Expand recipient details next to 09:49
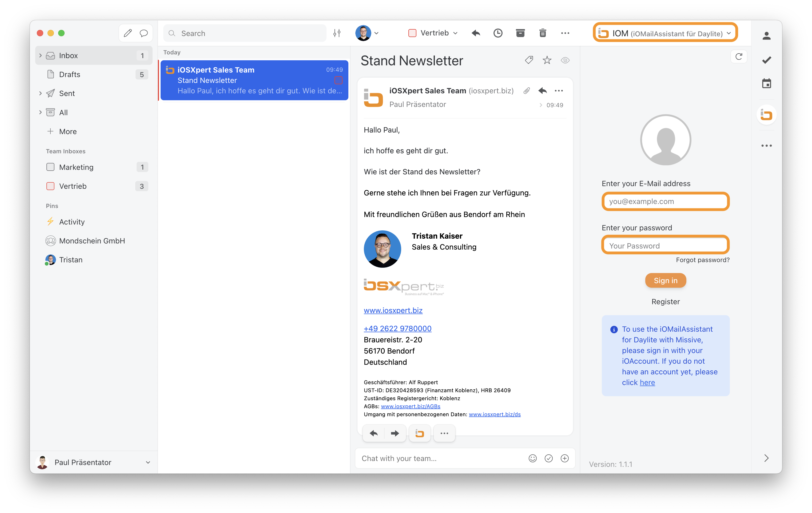This screenshot has width=812, height=513. tap(541, 105)
